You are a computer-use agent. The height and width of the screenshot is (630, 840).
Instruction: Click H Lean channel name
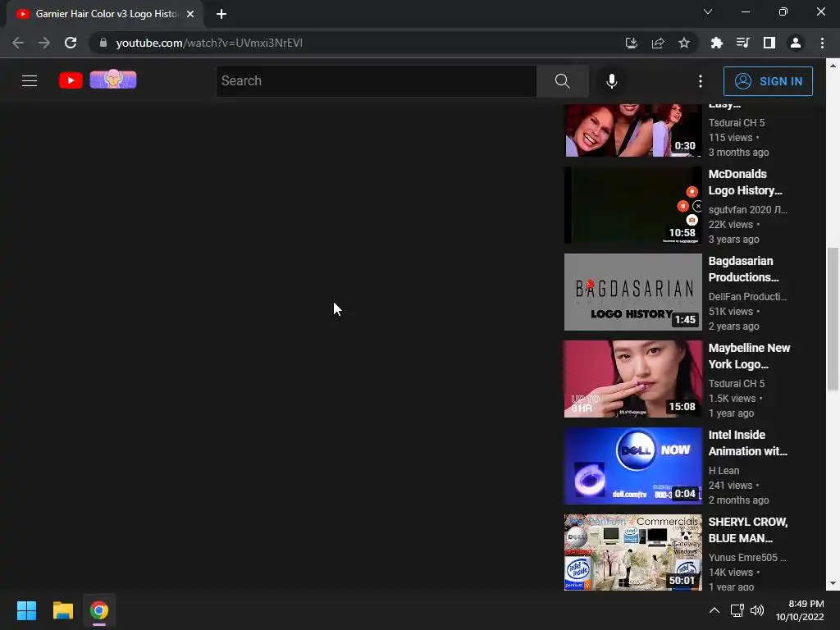click(724, 470)
